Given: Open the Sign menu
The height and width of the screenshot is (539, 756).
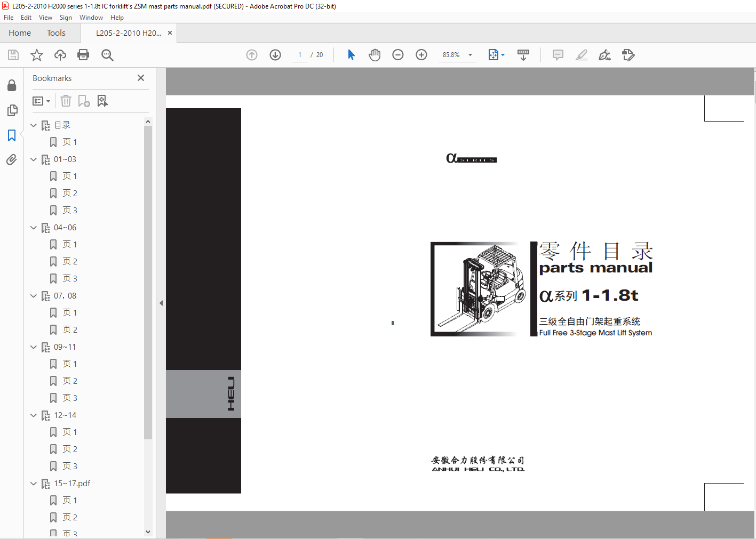Looking at the screenshot, I should pyautogui.click(x=66, y=18).
